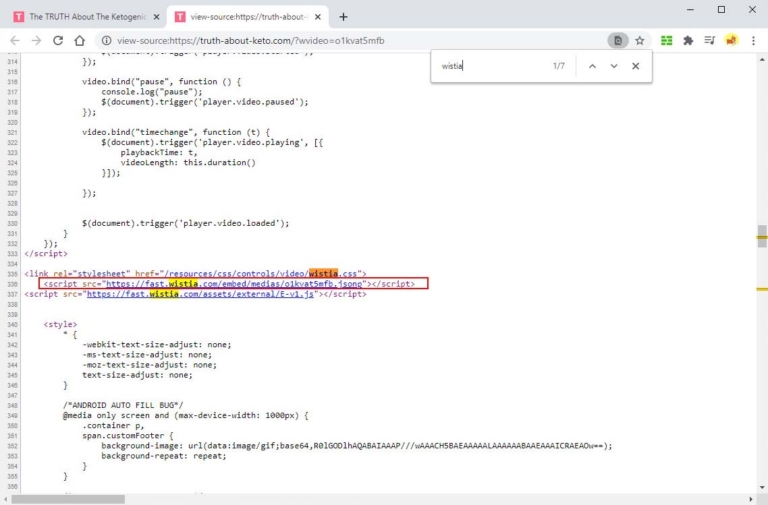Go to the home page icon

click(x=79, y=40)
